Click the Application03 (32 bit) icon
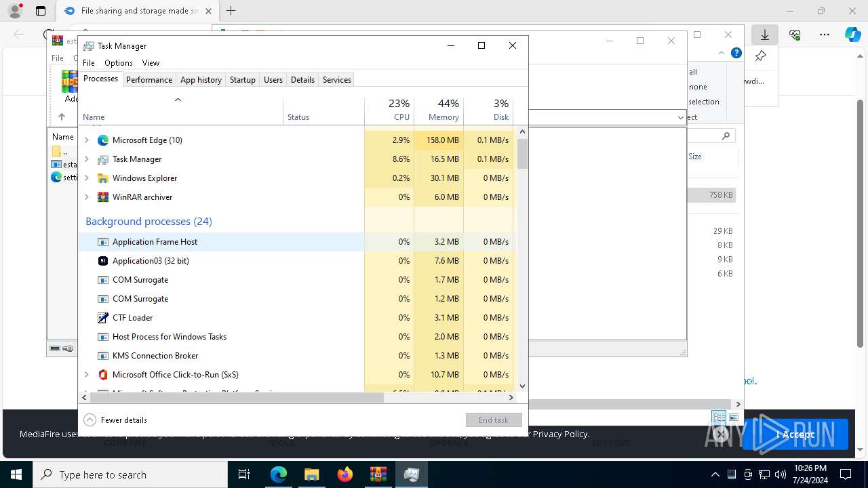The image size is (868, 488). click(103, 261)
